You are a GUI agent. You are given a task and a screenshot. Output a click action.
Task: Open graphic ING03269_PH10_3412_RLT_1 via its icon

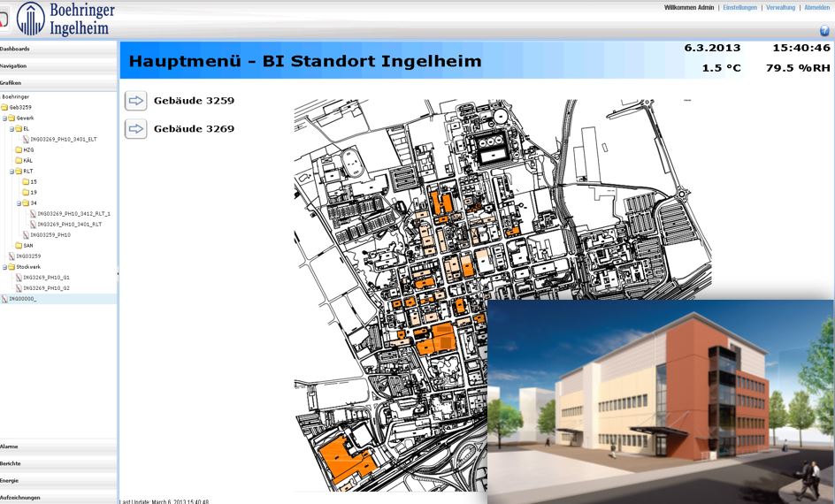33,214
